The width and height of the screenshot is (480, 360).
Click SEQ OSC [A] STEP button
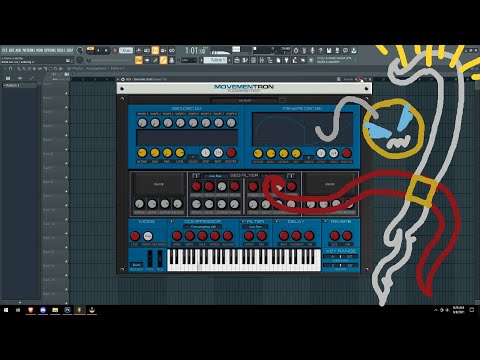point(205,153)
